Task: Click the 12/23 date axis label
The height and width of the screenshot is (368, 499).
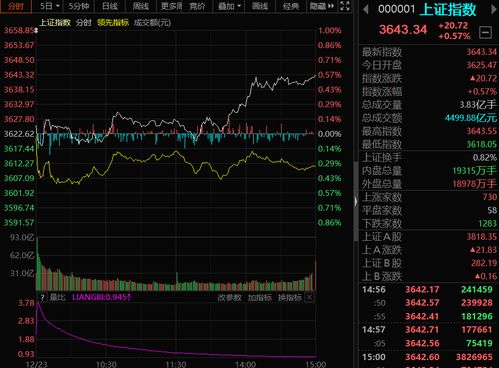Action: 37,364
